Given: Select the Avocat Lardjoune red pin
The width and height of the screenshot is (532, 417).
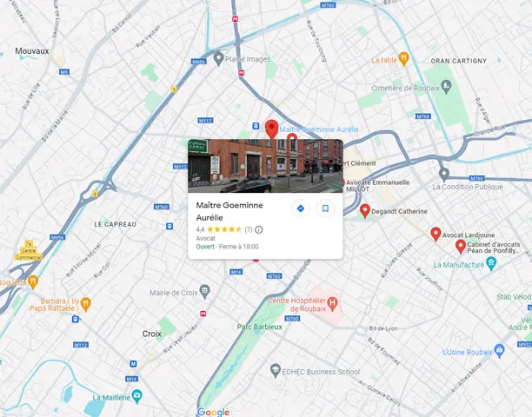Looking at the screenshot, I should pos(436,235).
